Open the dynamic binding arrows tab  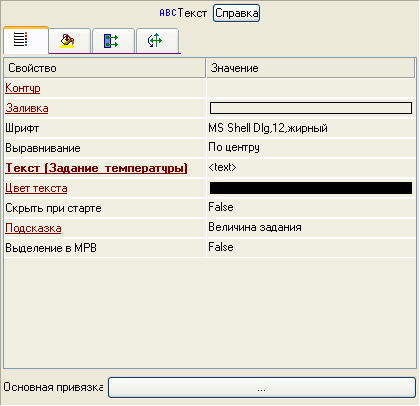(111, 41)
